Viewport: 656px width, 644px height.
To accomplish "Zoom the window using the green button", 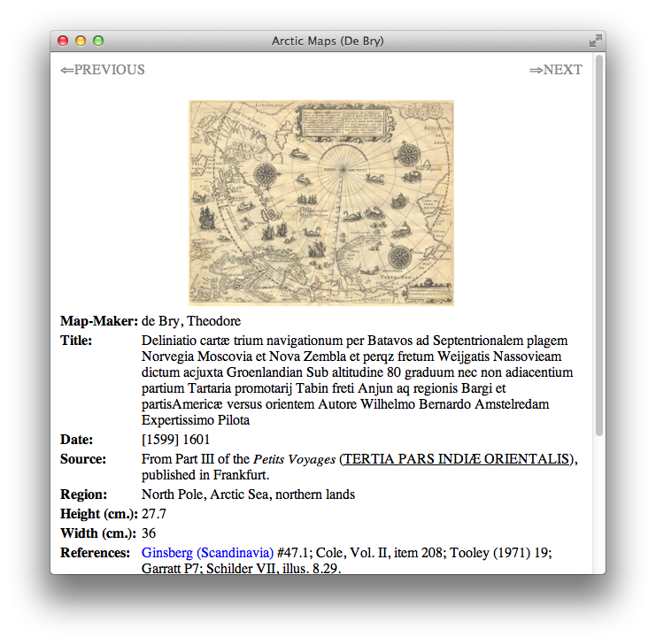I will click(98, 41).
